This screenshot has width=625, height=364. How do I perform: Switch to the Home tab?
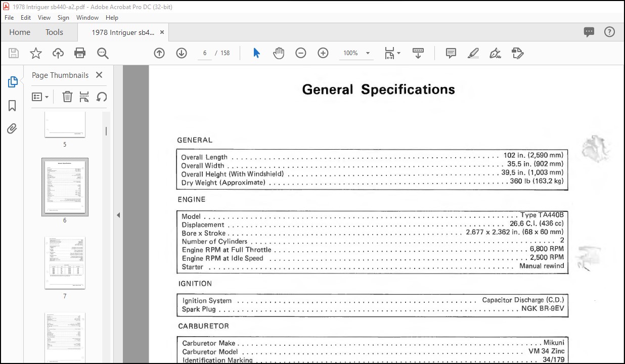[20, 32]
